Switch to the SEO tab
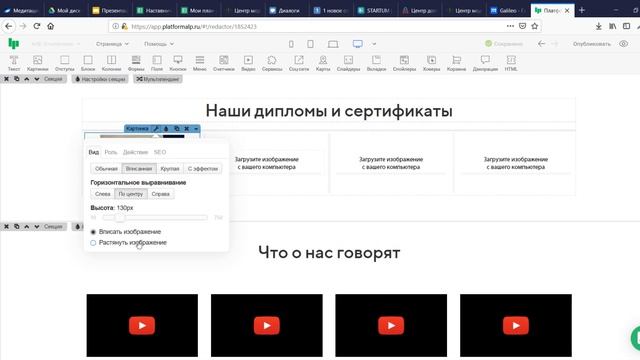Screen dimensions: 640x360 pyautogui.click(x=160, y=152)
